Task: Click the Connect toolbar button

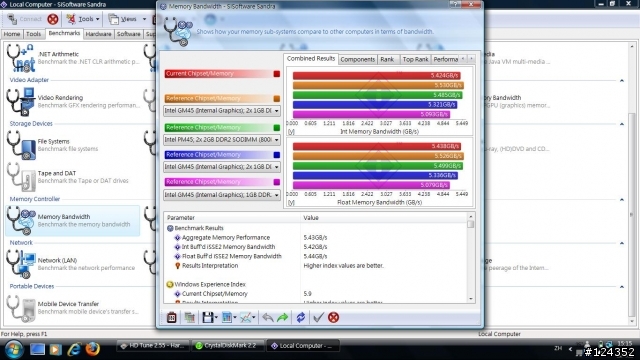Action: 25,19
